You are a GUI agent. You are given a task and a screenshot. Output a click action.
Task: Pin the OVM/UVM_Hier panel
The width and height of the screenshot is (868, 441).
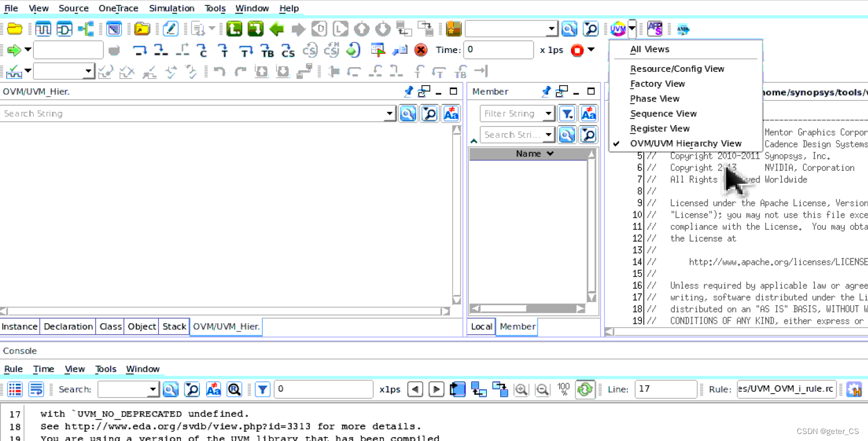(x=408, y=92)
